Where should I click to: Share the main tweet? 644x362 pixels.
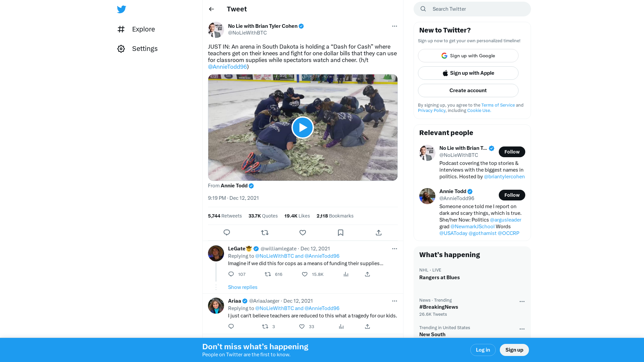tap(379, 233)
